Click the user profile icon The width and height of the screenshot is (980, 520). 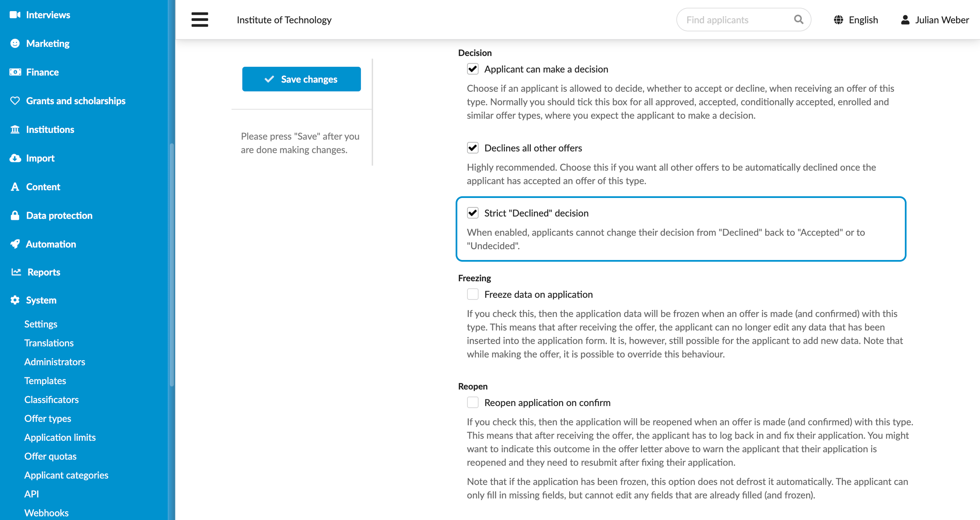(x=905, y=20)
